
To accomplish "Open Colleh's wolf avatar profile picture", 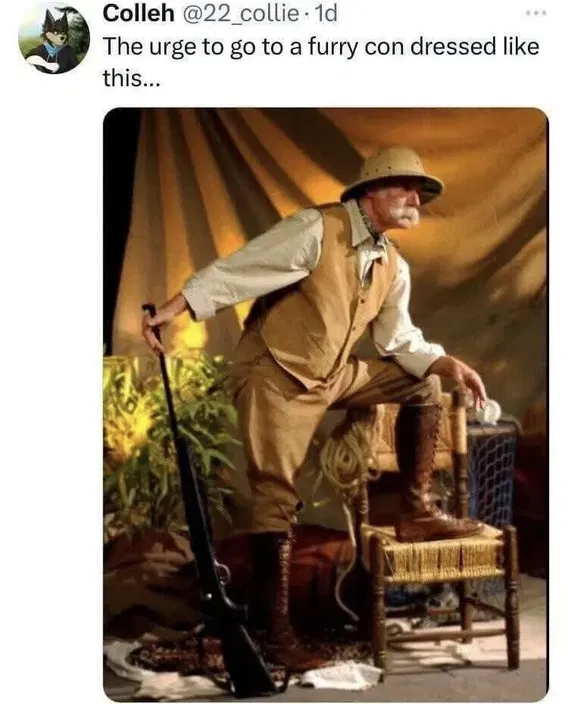I will tap(54, 39).
